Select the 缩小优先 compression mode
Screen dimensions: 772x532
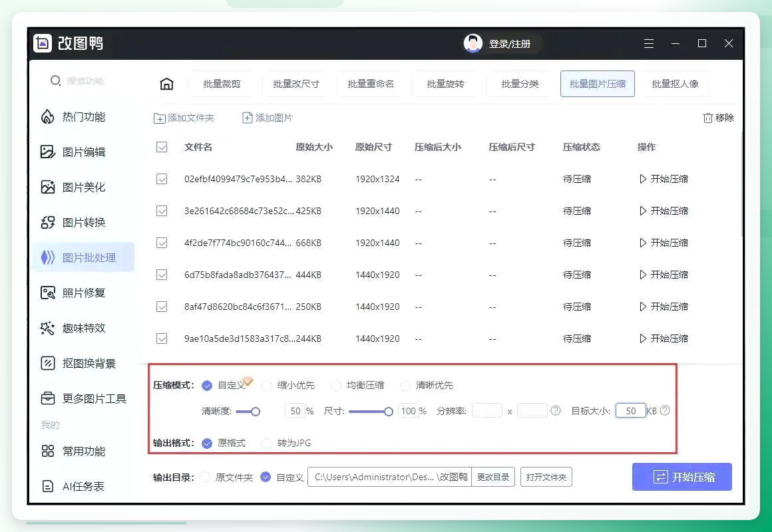click(266, 385)
